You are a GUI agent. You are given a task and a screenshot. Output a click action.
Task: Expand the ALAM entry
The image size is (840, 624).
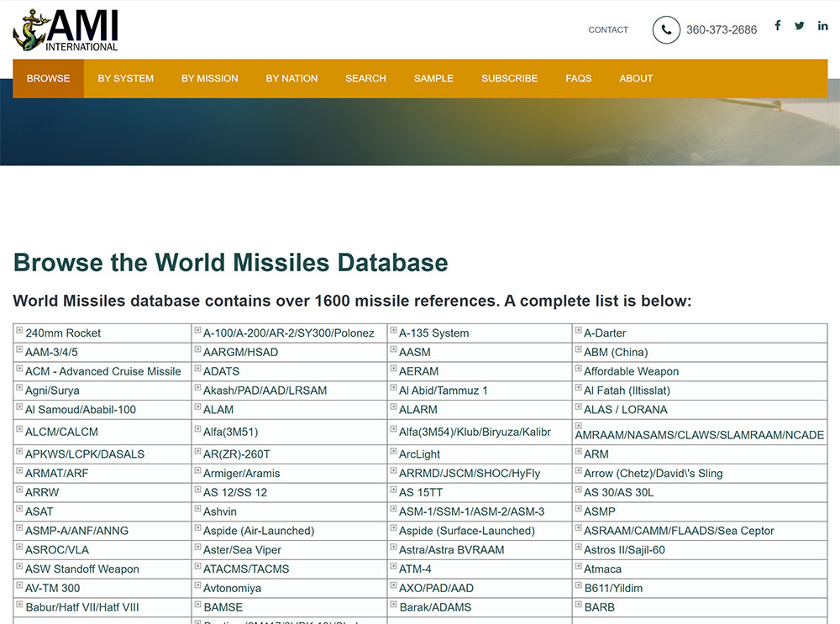(197, 407)
